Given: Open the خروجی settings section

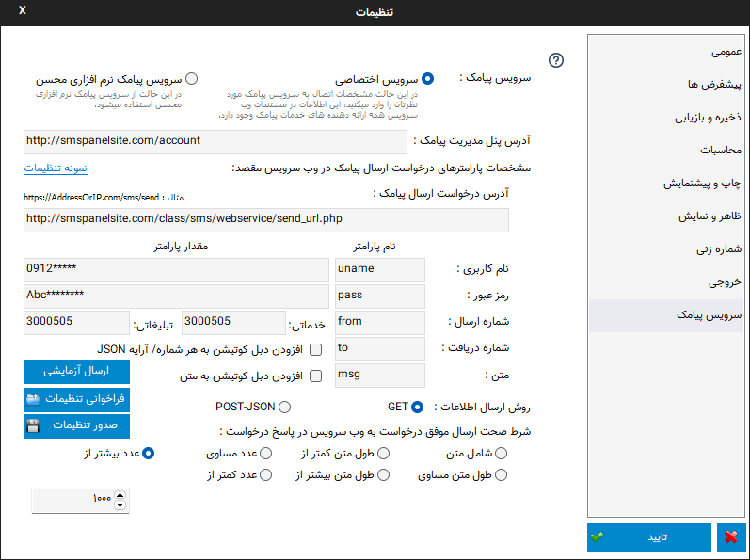Looking at the screenshot, I should click(666, 282).
